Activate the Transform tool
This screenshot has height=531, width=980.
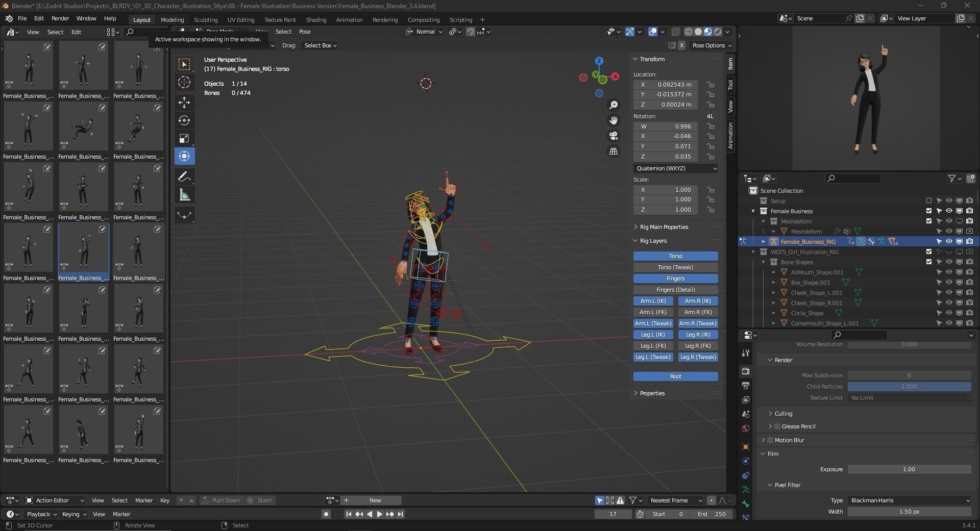click(x=184, y=156)
